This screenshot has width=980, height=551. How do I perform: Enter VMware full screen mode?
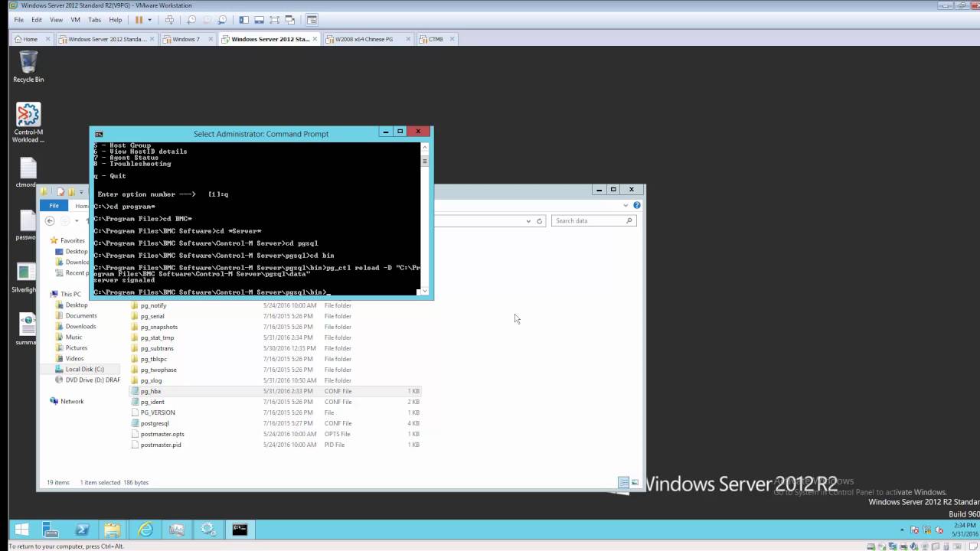(x=274, y=20)
